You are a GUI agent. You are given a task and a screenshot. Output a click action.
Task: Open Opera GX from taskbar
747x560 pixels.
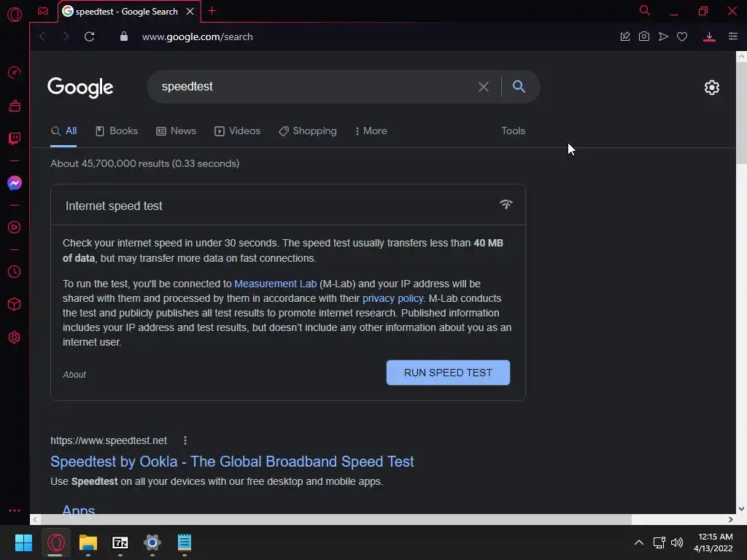coord(55,542)
